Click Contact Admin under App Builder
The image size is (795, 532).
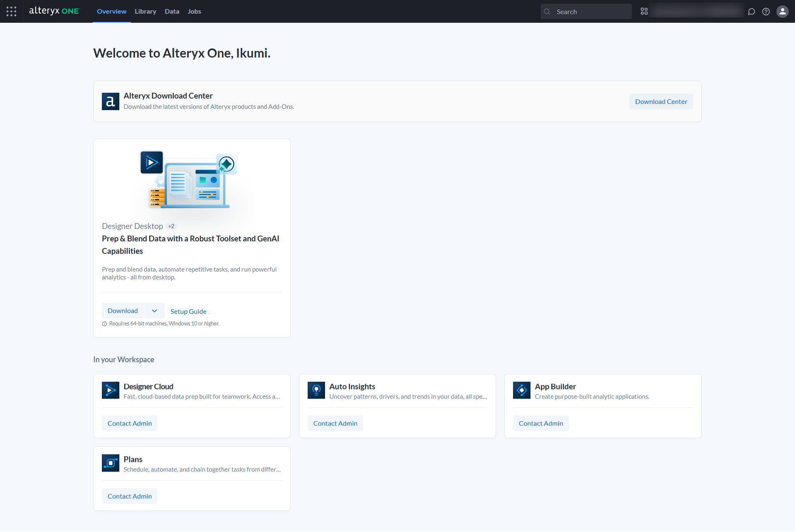click(x=541, y=424)
